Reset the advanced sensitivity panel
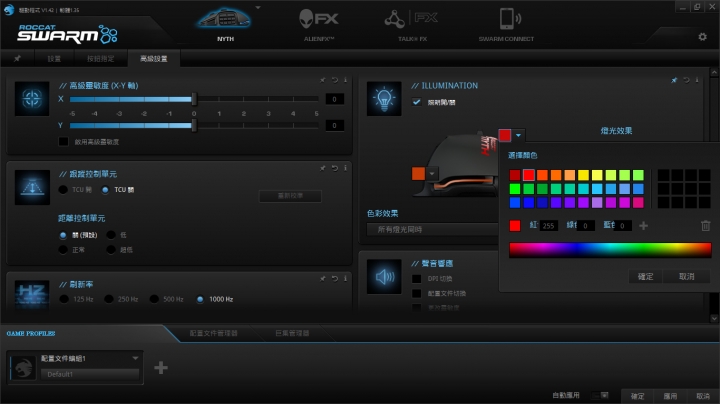720x404 pixels. (x=335, y=80)
